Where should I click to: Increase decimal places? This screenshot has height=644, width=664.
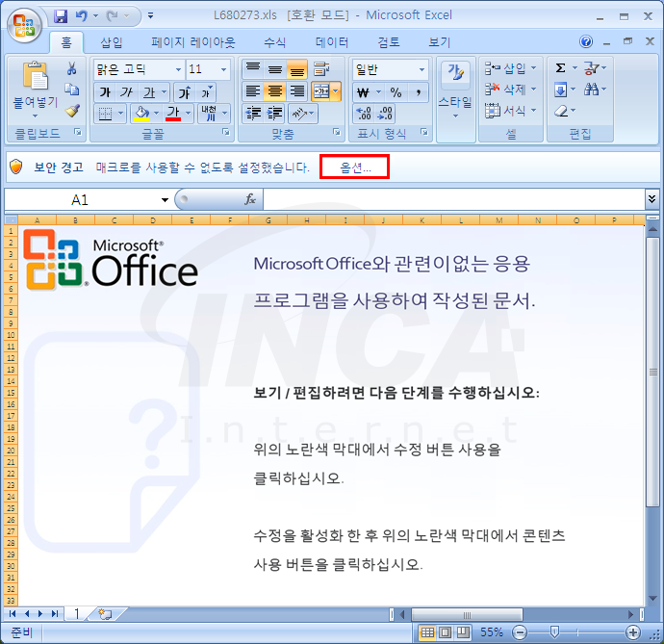(364, 114)
